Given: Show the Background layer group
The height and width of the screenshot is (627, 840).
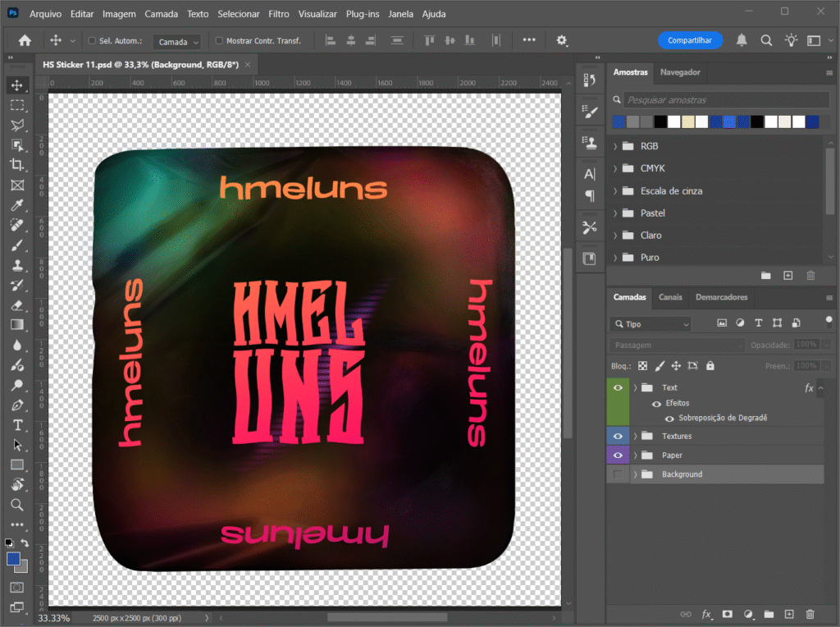Looking at the screenshot, I should [x=618, y=474].
